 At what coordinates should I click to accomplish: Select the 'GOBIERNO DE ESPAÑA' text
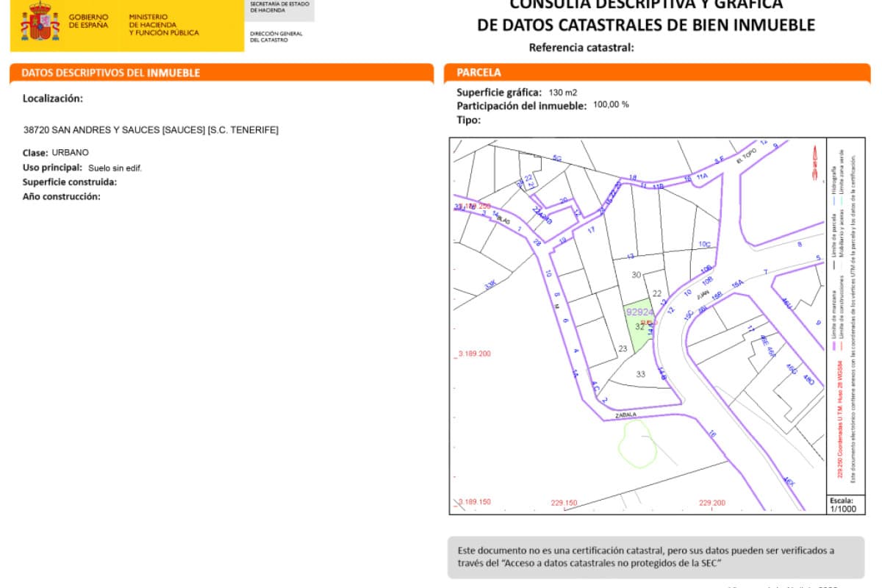point(88,21)
